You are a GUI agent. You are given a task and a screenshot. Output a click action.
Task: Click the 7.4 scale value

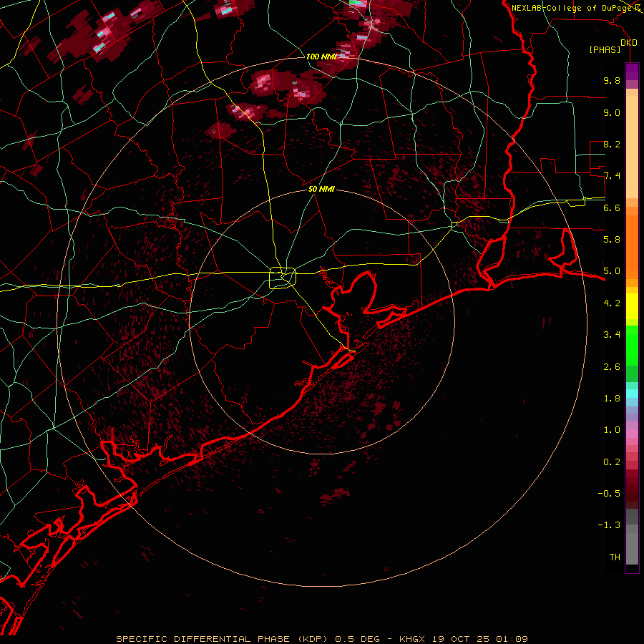pos(612,176)
